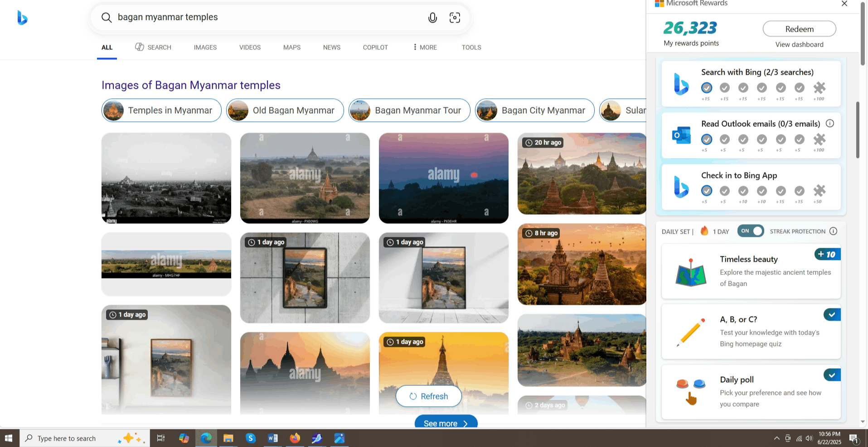The width and height of the screenshot is (868, 447).
Task: Click the completed checkmark on A, B, or C quiz
Action: [x=832, y=314]
